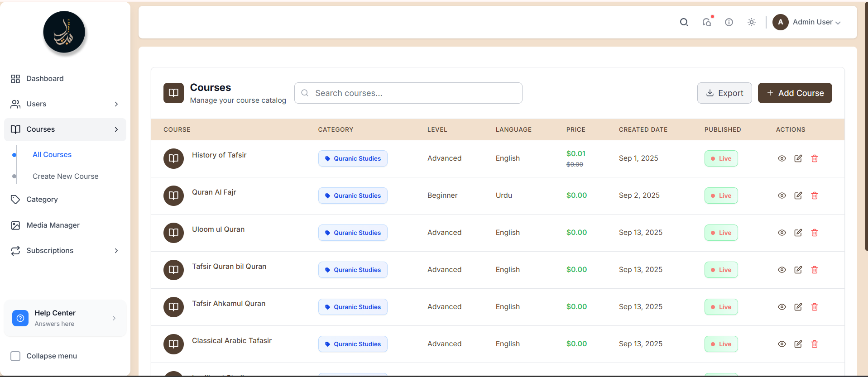View the Tafsir Ahkamul Quran course
The image size is (868, 377).
(x=782, y=307)
